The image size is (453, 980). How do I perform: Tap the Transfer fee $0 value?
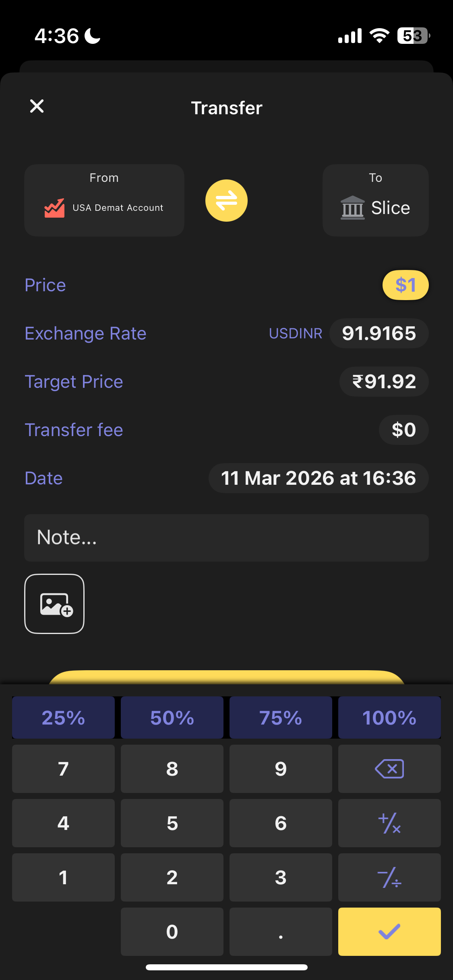[x=403, y=430]
